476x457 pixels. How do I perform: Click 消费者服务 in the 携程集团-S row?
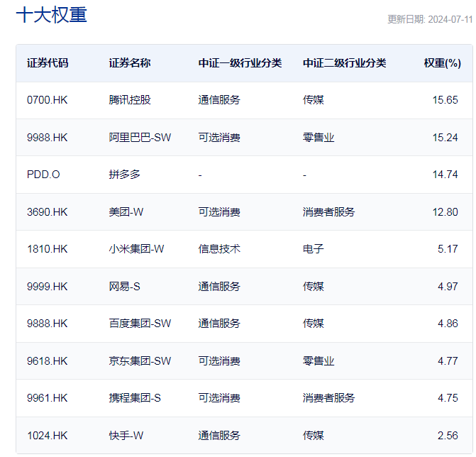(328, 398)
